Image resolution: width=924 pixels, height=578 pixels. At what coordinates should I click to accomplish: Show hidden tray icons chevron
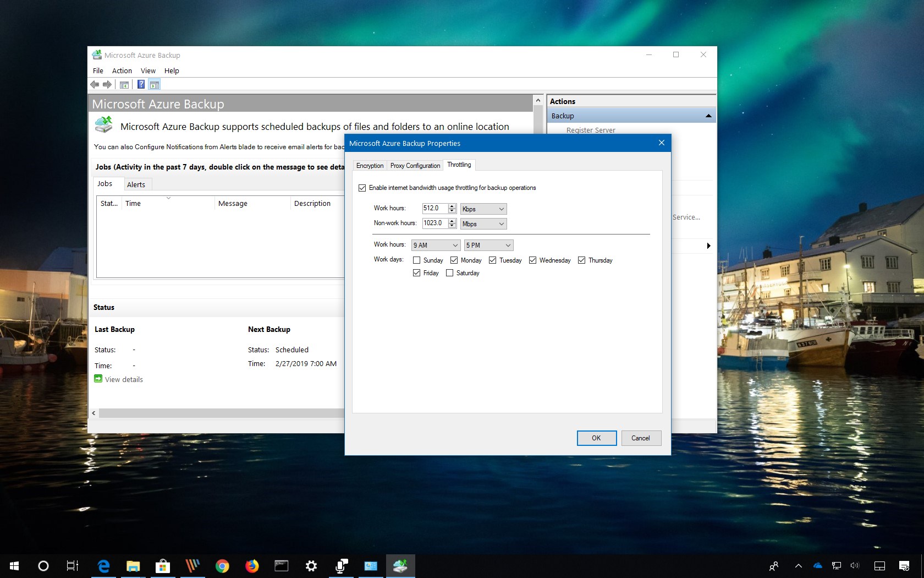coord(799,566)
